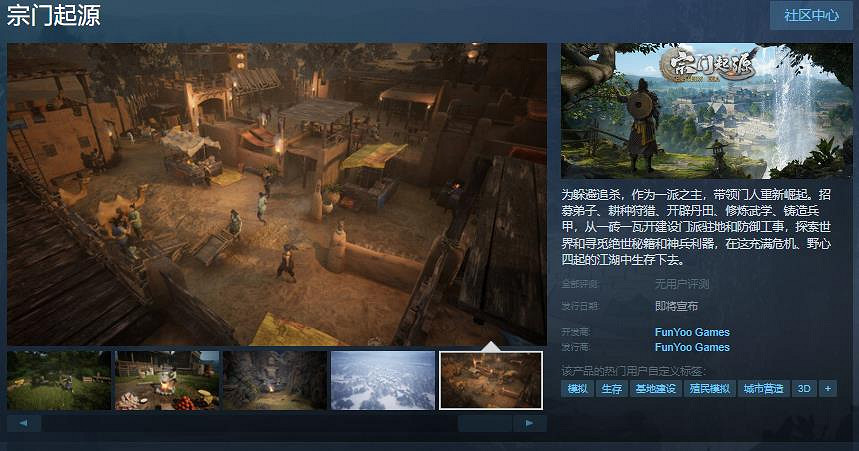This screenshot has height=451, width=859.
Task: Open the FunYoo Games developer link
Action: pos(692,332)
